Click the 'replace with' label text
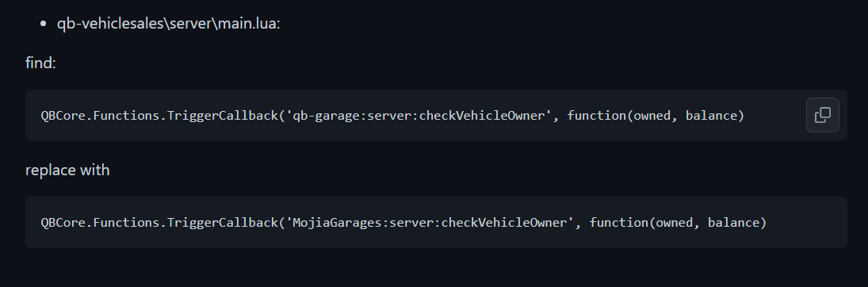Image resolution: width=868 pixels, height=287 pixels. point(67,170)
